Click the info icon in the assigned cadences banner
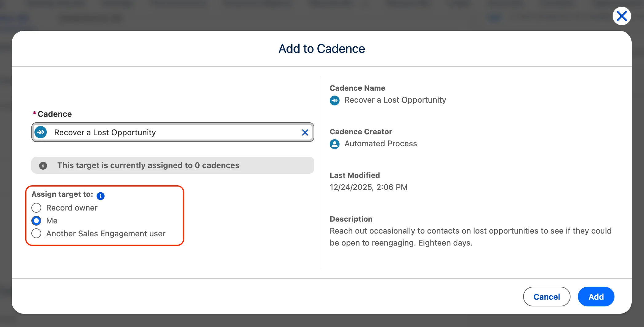644x327 pixels. (43, 166)
